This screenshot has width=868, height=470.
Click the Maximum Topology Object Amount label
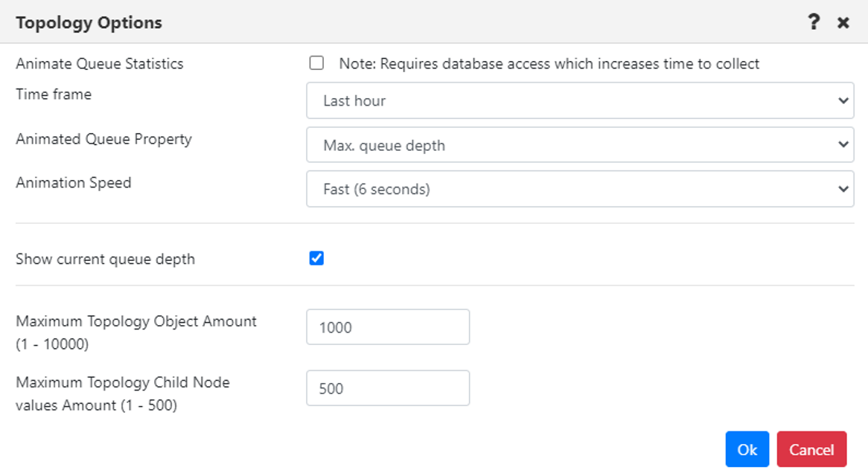136,332
